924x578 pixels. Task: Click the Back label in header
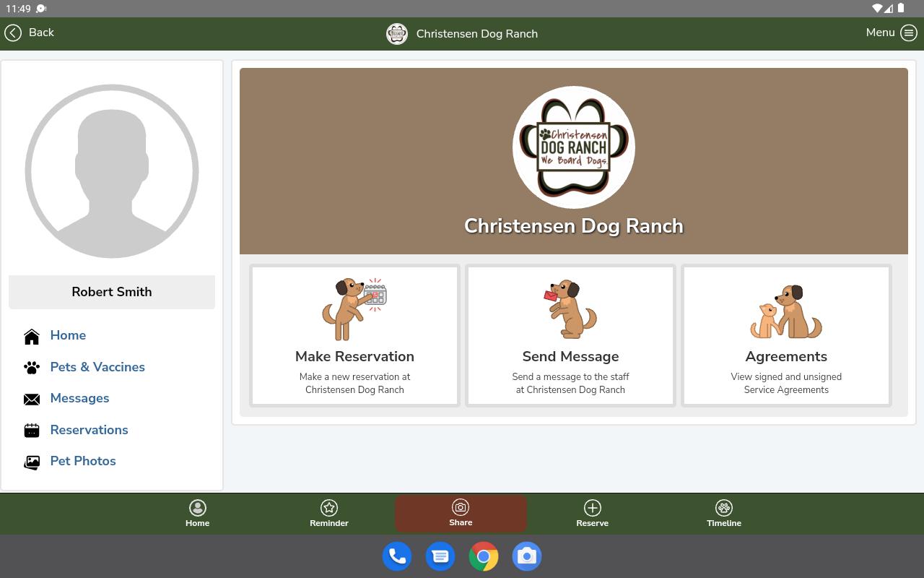41,33
